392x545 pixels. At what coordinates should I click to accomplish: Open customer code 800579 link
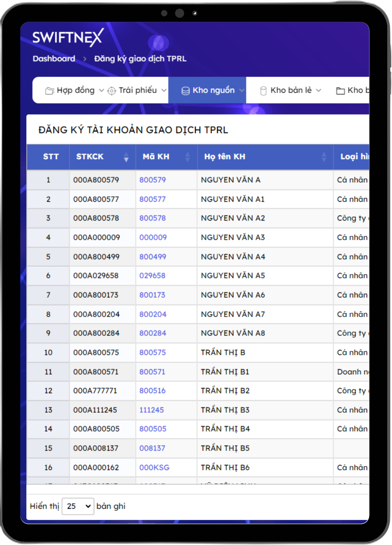pos(152,180)
